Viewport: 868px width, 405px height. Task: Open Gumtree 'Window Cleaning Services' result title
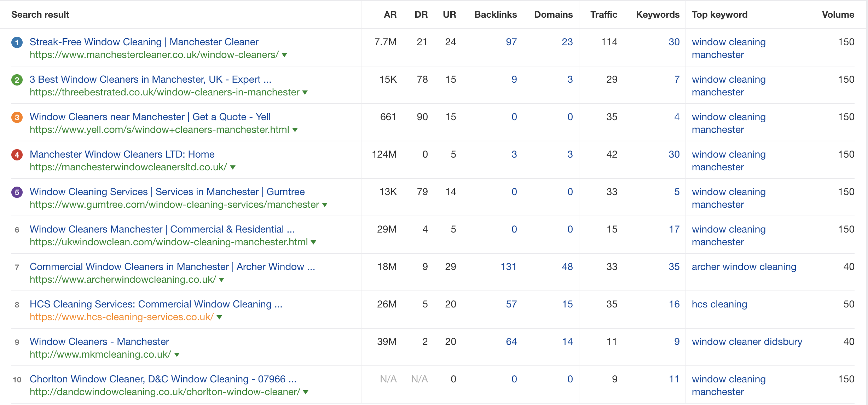[167, 192]
